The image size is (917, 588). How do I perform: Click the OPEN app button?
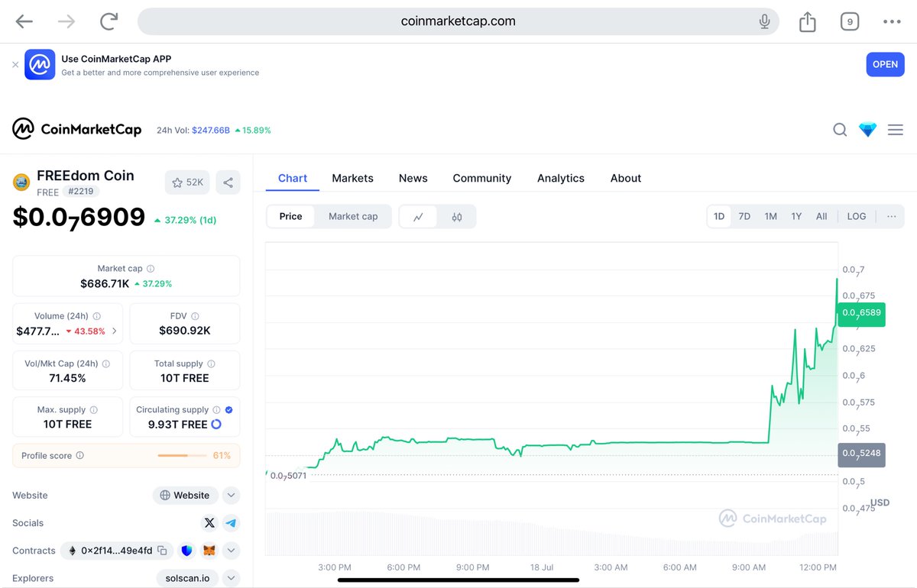click(885, 64)
